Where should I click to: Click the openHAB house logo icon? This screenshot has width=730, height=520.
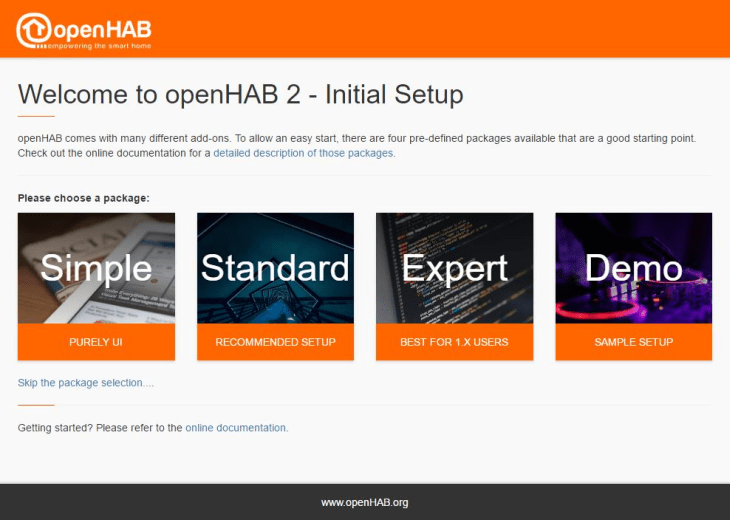click(34, 29)
